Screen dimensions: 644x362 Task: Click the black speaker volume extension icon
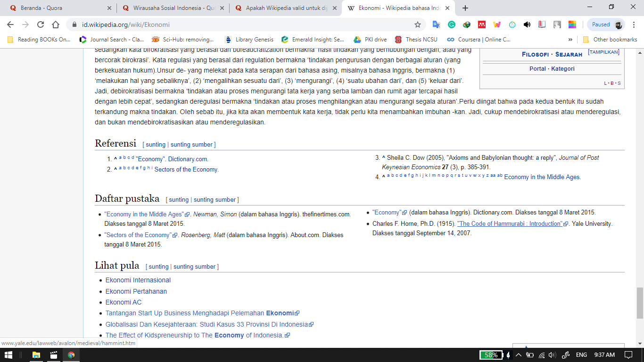[527, 25]
